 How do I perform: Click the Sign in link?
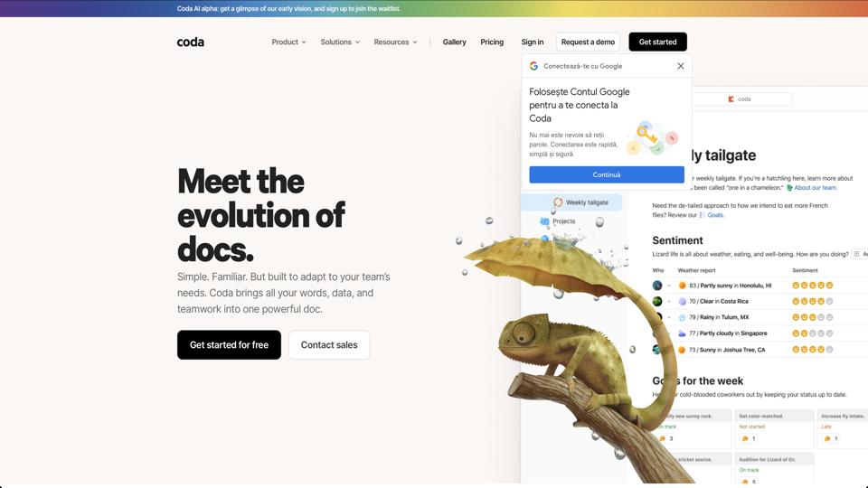[x=533, y=42]
